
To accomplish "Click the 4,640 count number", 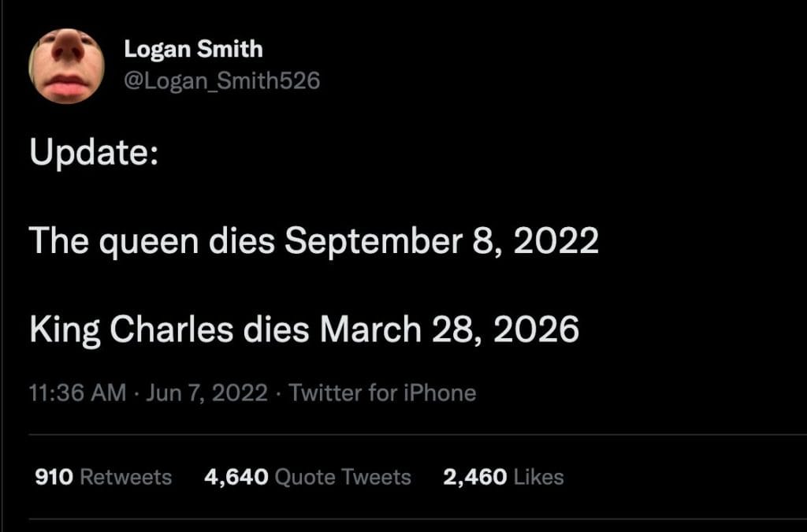I will [x=236, y=477].
